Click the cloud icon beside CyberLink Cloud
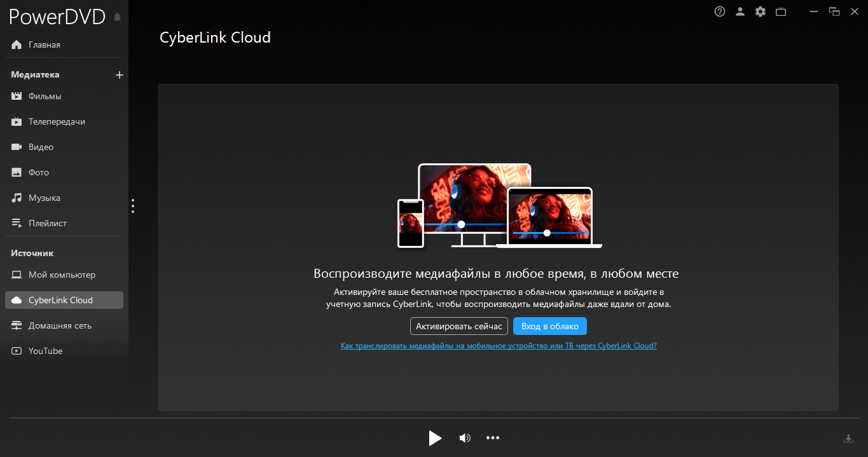Screen dimensions: 868x457 pyautogui.click(x=17, y=300)
